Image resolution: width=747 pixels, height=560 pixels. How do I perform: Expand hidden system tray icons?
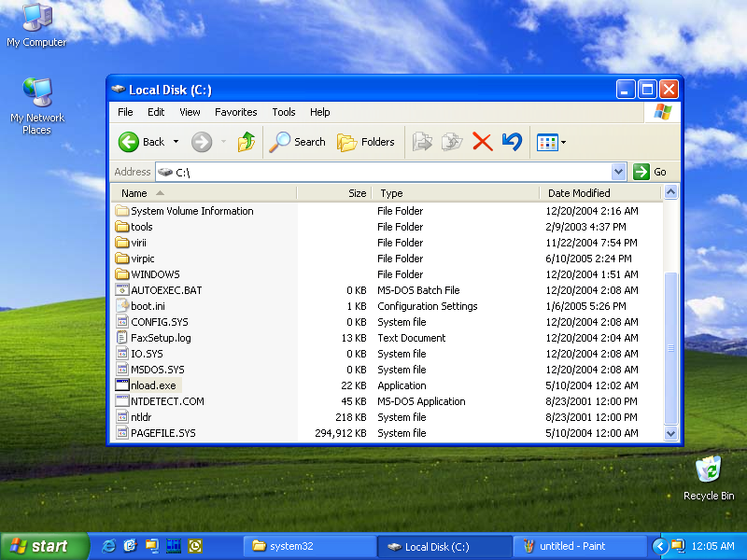[x=659, y=546]
